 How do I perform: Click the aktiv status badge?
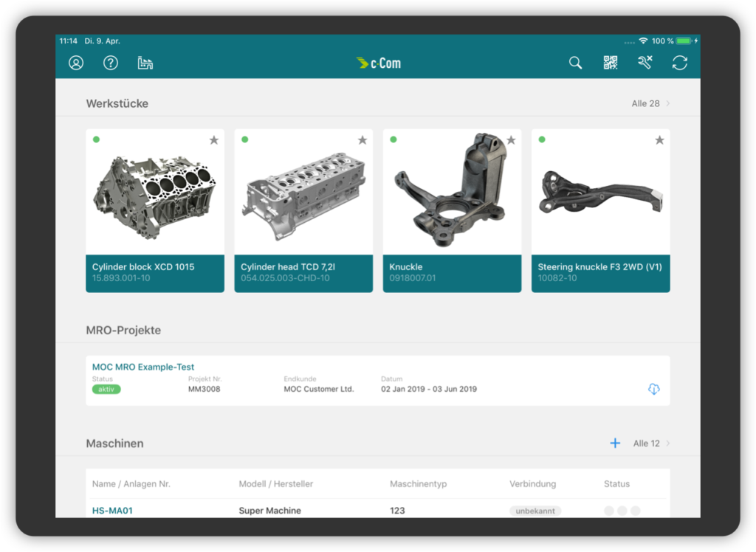(106, 389)
